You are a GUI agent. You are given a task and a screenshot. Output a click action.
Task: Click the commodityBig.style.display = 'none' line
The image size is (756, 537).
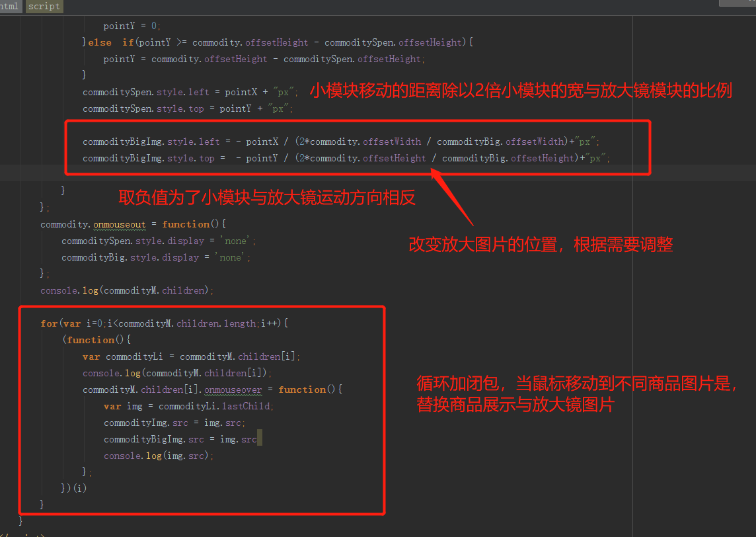click(x=156, y=257)
